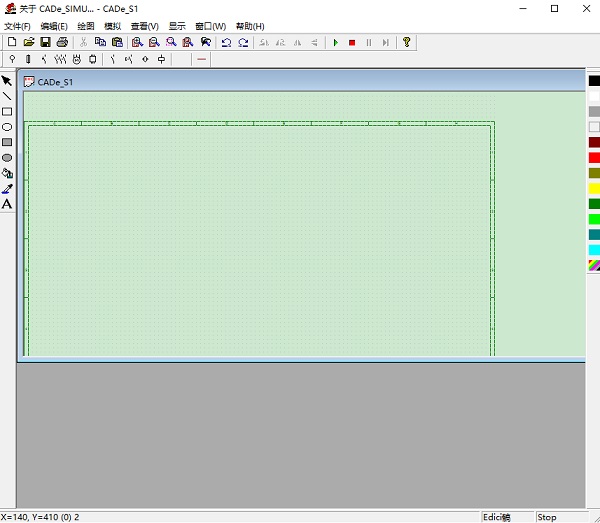
Task: Pick the red color swatch
Action: 594,158
